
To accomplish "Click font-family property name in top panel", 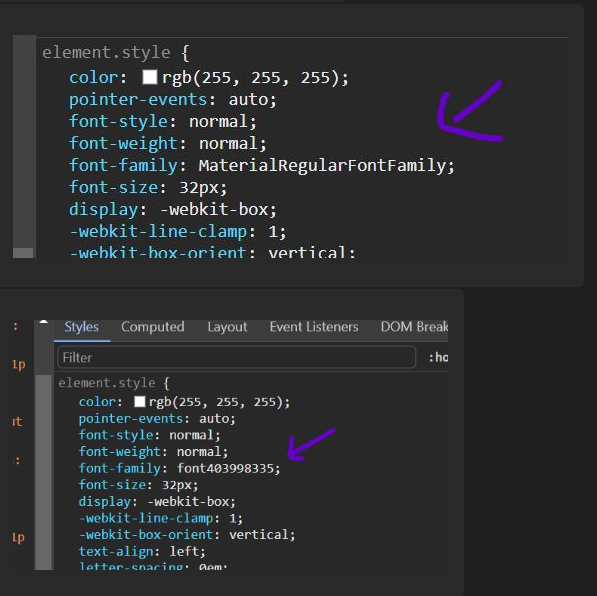I will coord(123,165).
